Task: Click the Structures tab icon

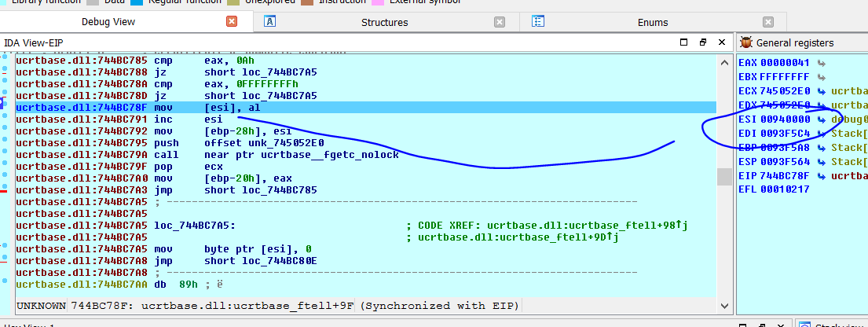Action: tap(269, 22)
